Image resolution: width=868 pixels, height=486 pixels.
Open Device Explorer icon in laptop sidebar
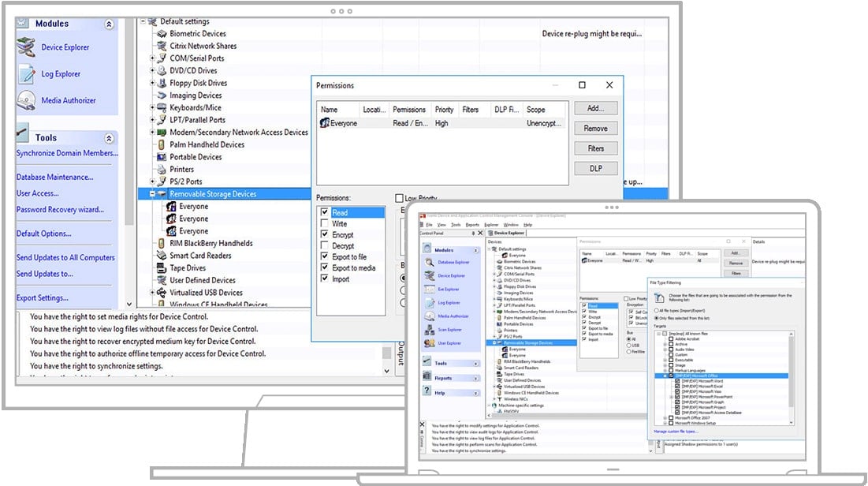pyautogui.click(x=430, y=275)
